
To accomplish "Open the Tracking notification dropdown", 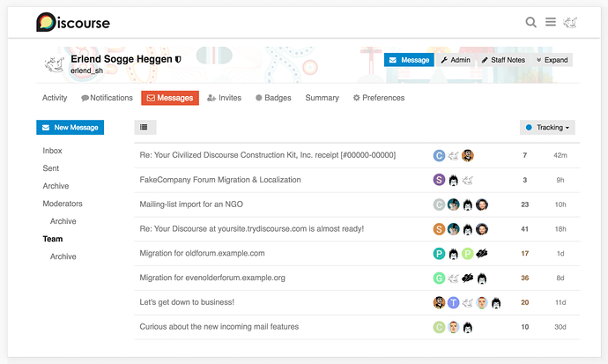I will tap(547, 128).
